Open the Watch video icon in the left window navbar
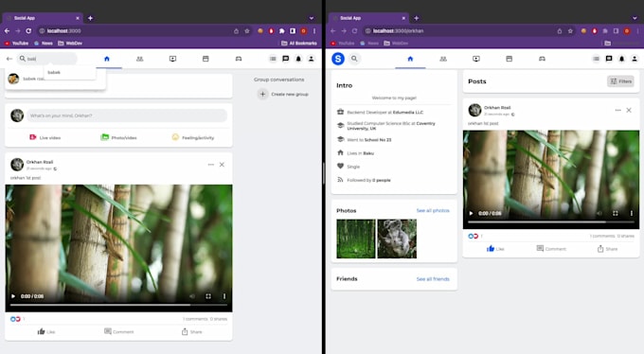The height and width of the screenshot is (354, 644). click(x=172, y=59)
